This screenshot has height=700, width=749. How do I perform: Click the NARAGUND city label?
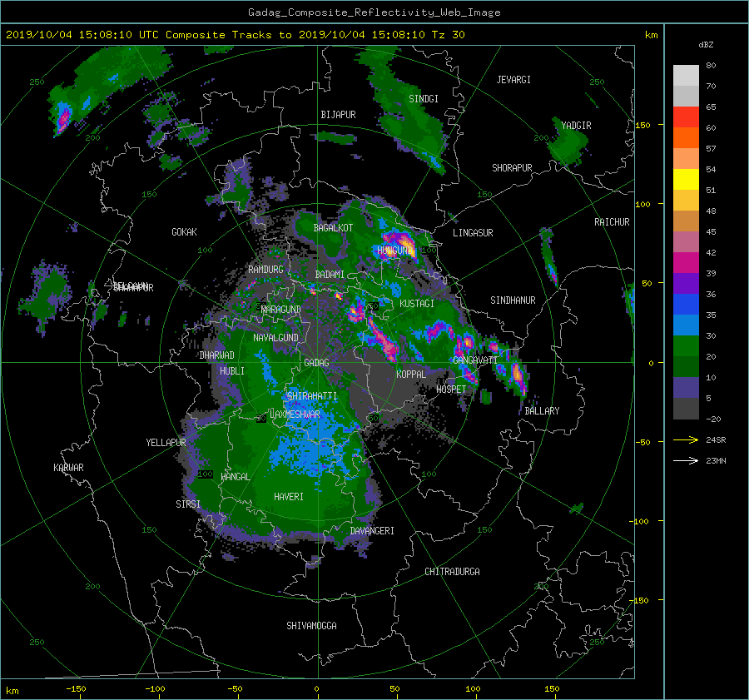281,310
